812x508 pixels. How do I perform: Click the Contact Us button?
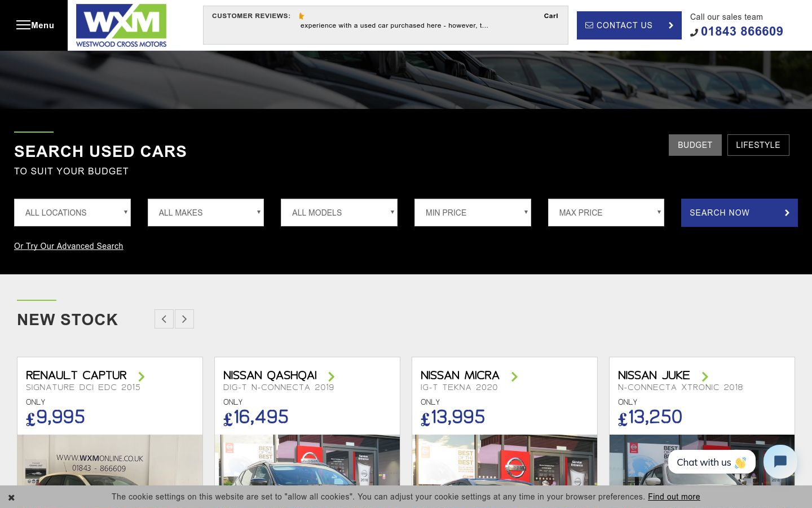(629, 25)
